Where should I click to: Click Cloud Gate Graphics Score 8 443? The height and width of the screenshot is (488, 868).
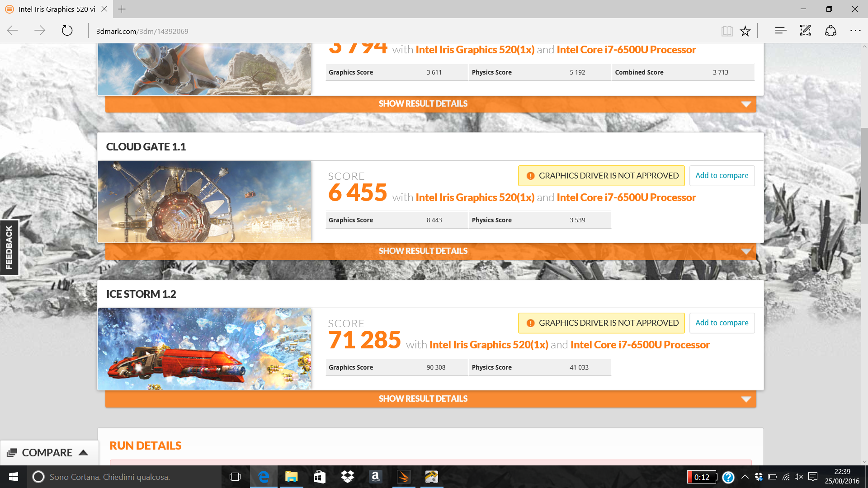pos(396,220)
